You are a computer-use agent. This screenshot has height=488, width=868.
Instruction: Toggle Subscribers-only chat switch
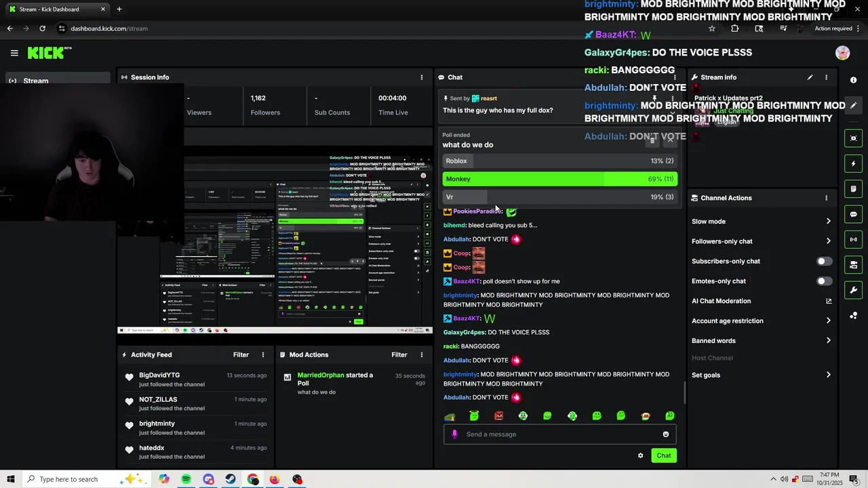(x=824, y=261)
